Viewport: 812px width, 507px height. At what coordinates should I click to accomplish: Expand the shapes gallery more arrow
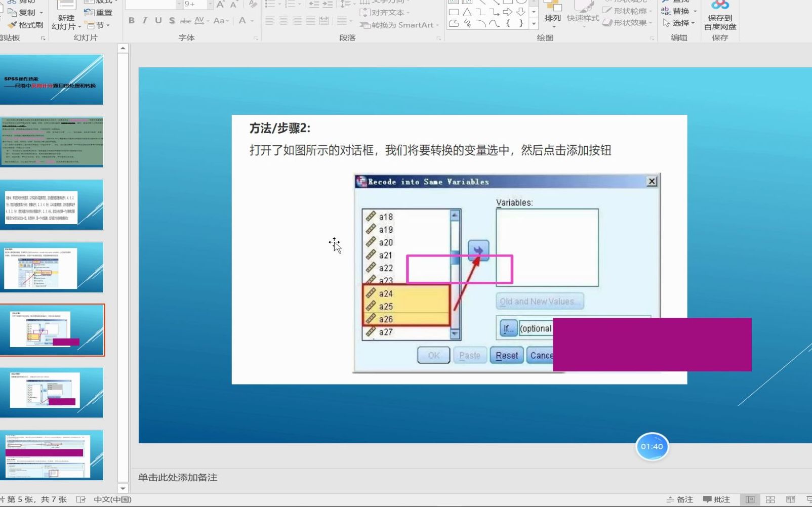tap(534, 23)
